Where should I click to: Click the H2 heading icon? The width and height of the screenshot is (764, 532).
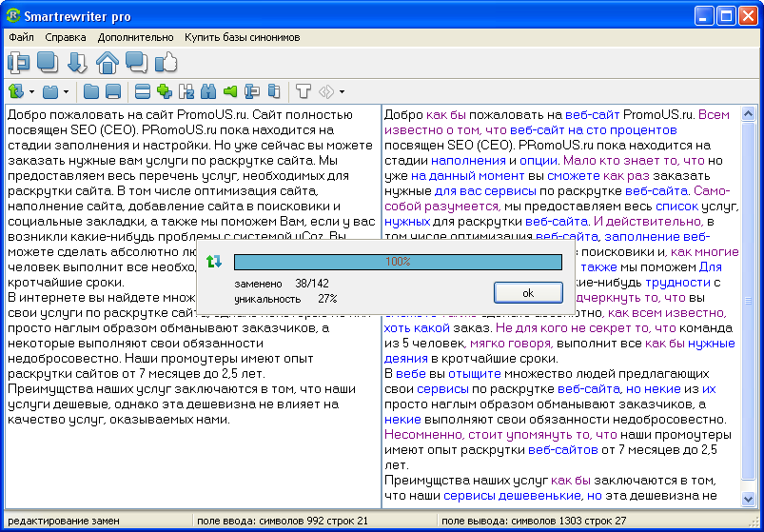point(186,91)
